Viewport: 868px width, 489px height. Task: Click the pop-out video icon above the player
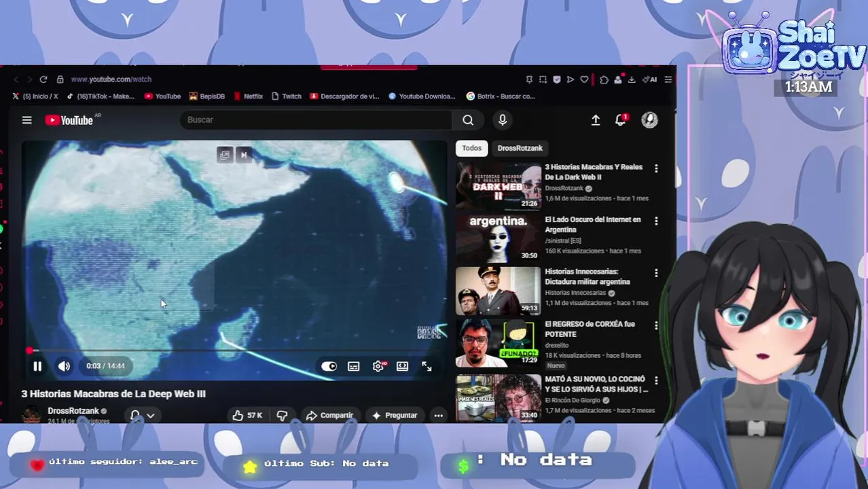225,155
